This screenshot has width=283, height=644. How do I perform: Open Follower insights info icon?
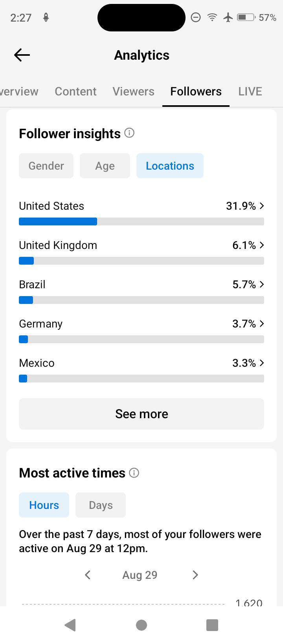[129, 133]
